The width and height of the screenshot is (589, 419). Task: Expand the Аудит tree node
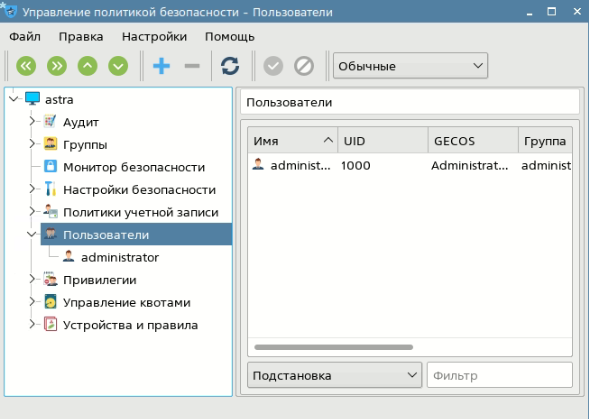click(32, 121)
